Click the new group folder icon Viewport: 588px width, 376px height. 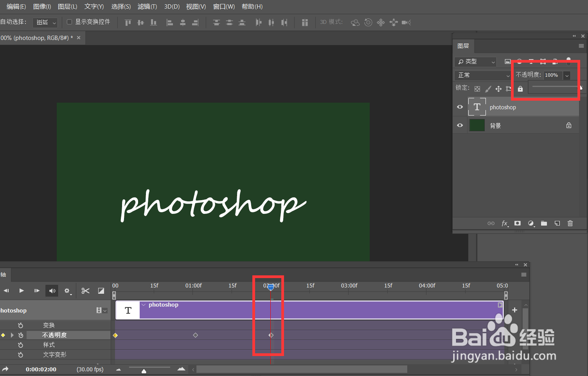tap(544, 223)
